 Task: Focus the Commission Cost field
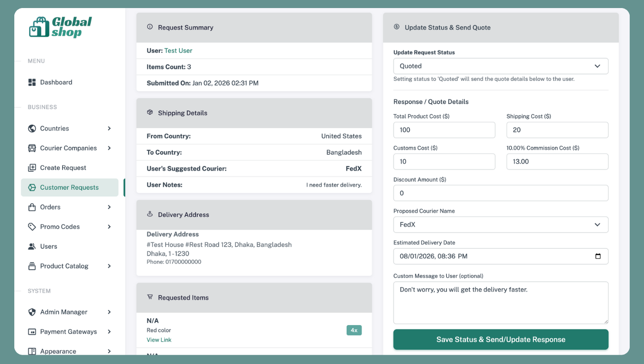coord(557,161)
